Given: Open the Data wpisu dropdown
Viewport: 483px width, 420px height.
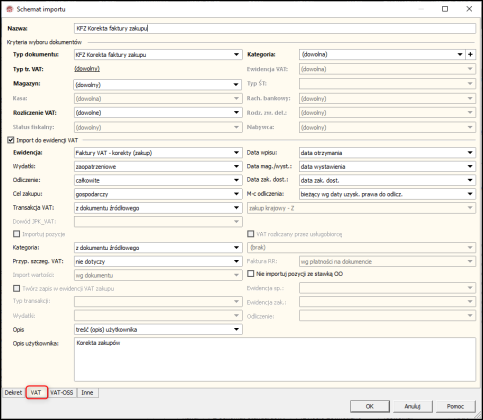Looking at the screenshot, I should tap(387, 153).
